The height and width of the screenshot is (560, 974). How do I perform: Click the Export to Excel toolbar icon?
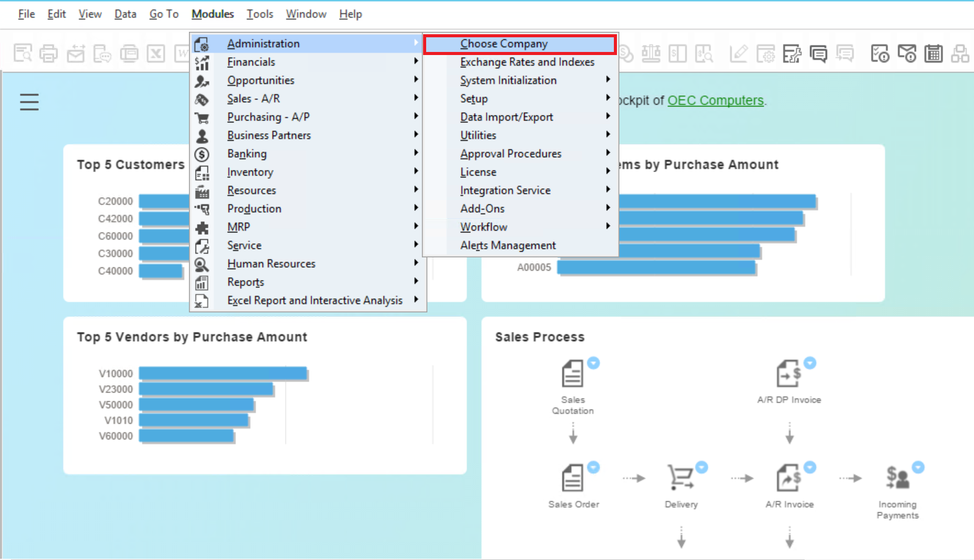point(156,54)
